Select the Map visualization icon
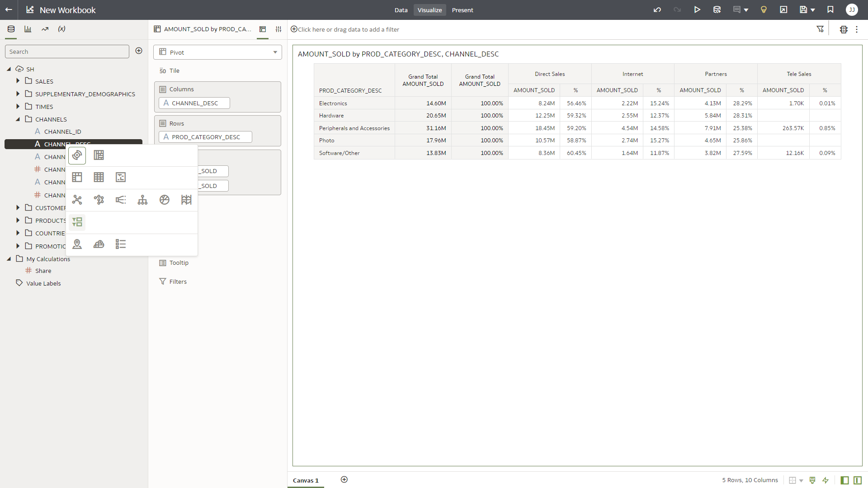The image size is (868, 488). [x=77, y=244]
